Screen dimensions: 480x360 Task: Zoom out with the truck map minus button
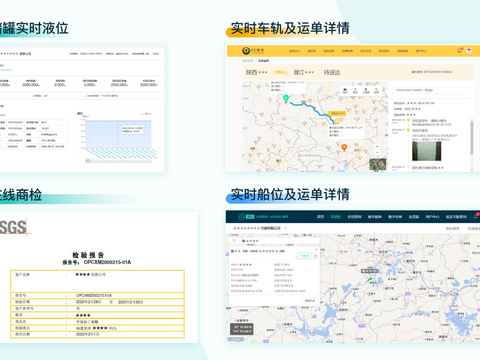[377, 152]
